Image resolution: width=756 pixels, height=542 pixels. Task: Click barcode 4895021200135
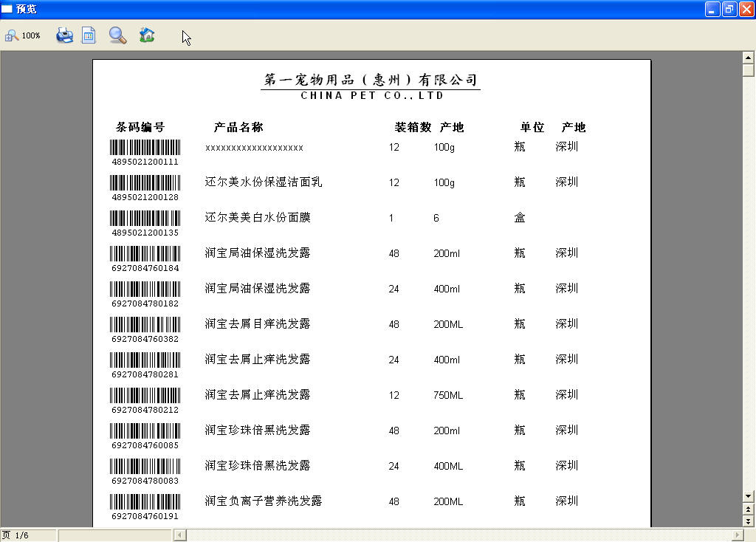point(145,223)
